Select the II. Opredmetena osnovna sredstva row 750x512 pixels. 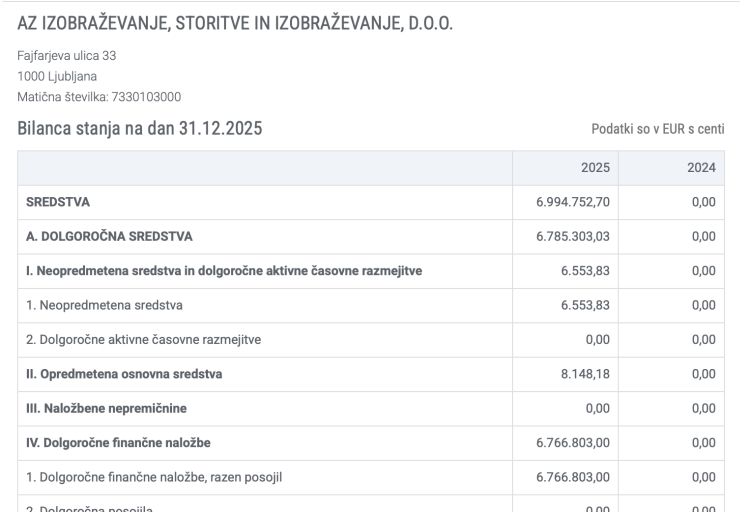[371, 374]
